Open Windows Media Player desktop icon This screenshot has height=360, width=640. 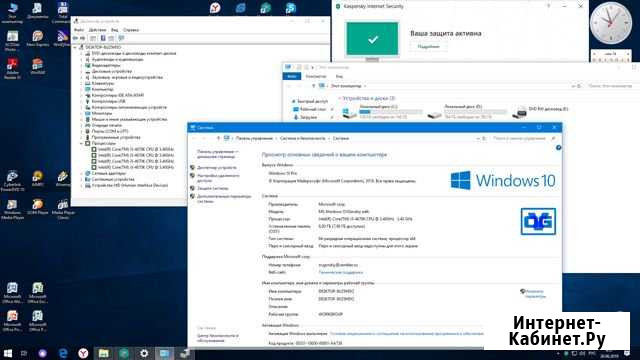(x=12, y=209)
